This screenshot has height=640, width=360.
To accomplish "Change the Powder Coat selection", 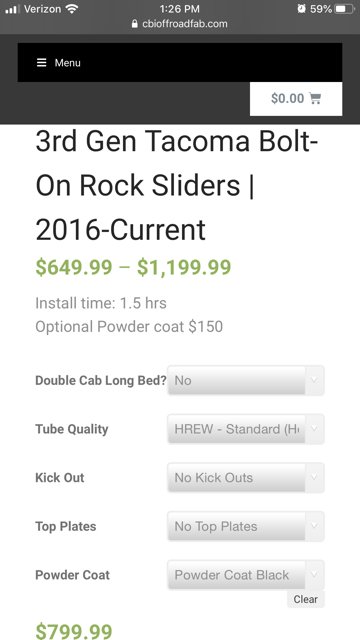I will tap(246, 575).
